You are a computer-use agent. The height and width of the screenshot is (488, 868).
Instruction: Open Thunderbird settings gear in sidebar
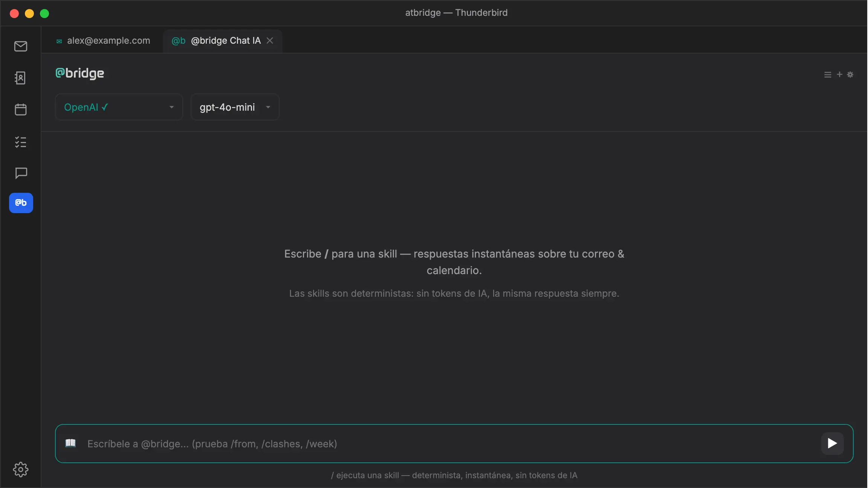(x=21, y=469)
